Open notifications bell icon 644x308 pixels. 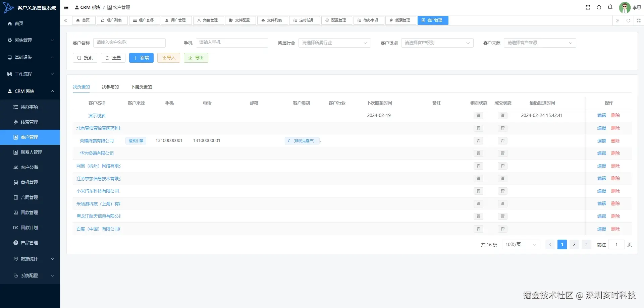pyautogui.click(x=610, y=7)
